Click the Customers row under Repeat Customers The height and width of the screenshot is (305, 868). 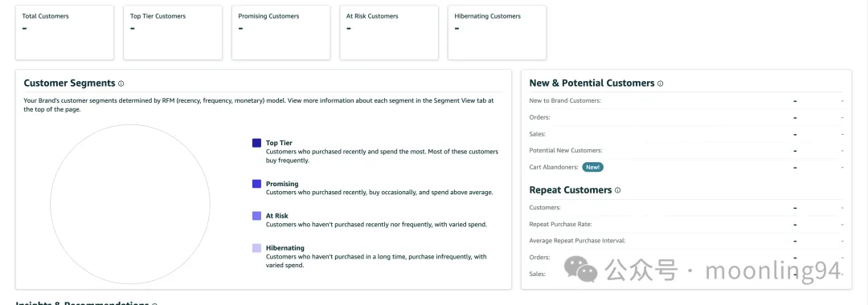(x=686, y=208)
